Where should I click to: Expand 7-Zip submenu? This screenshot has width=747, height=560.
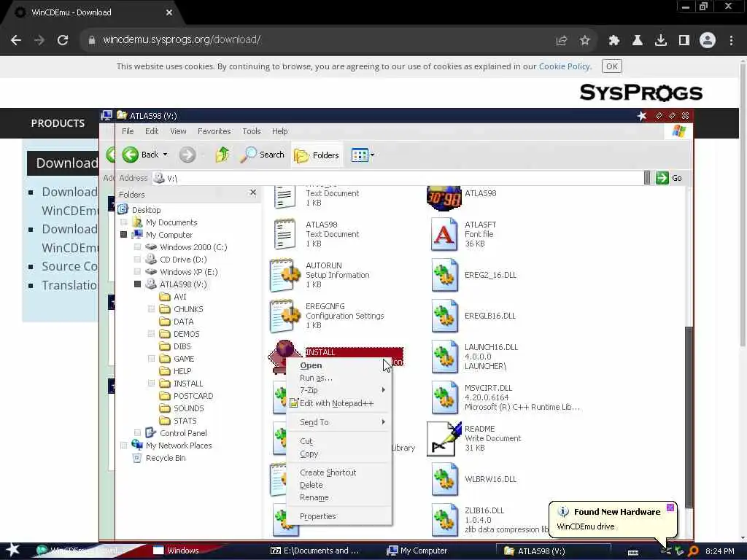(338, 390)
